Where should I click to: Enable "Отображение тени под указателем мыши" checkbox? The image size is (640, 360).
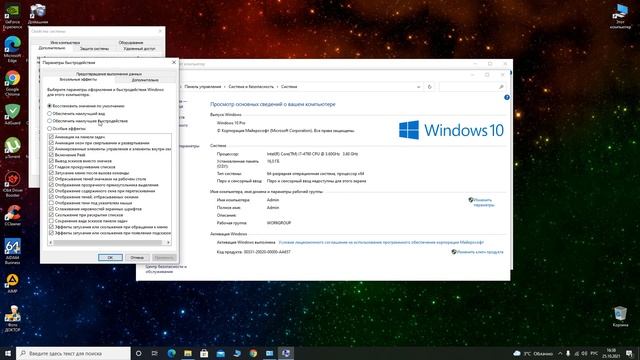coord(51,203)
